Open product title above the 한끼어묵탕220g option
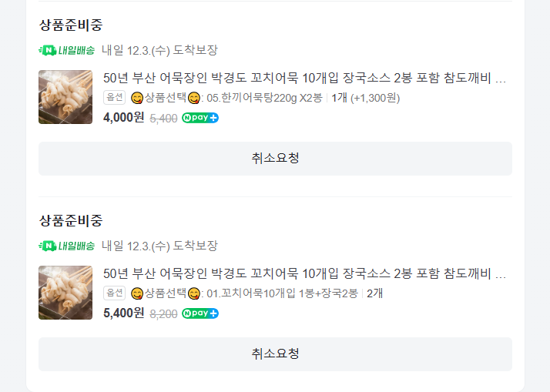Image resolution: width=550 pixels, height=392 pixels. click(304, 79)
